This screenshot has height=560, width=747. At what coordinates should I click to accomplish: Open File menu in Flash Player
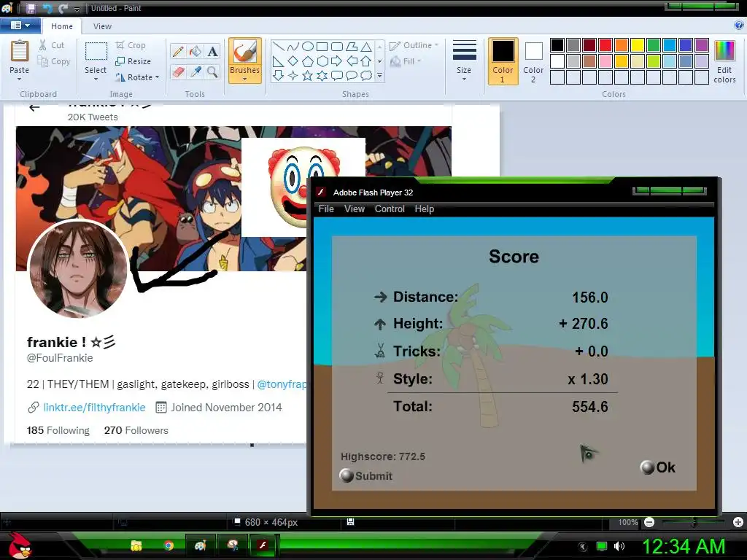coord(326,209)
